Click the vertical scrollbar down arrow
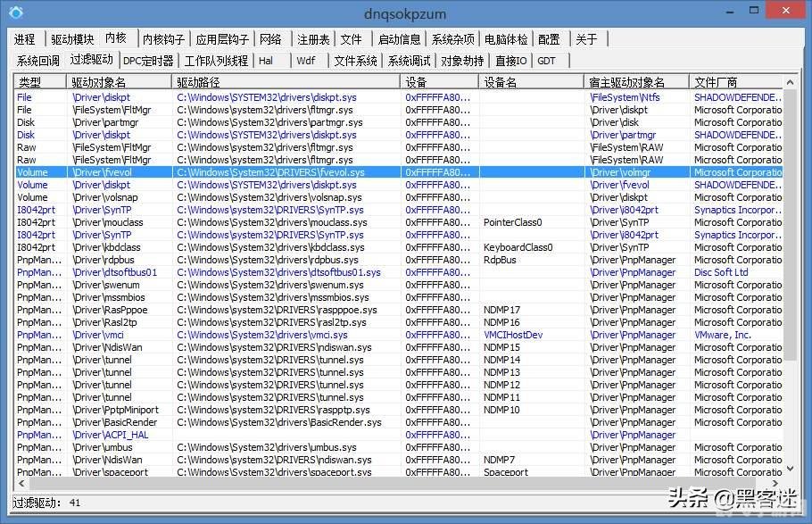Screen dimensions: 812x524 pos(790,469)
